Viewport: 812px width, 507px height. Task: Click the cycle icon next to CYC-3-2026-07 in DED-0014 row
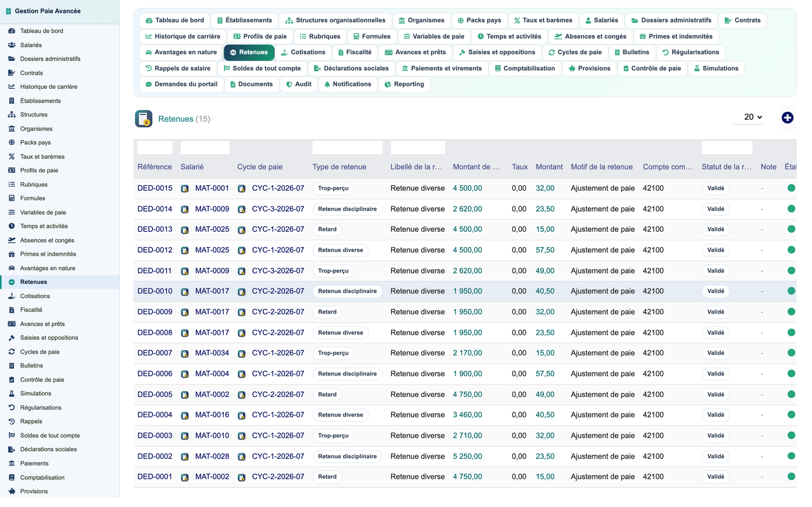(242, 209)
